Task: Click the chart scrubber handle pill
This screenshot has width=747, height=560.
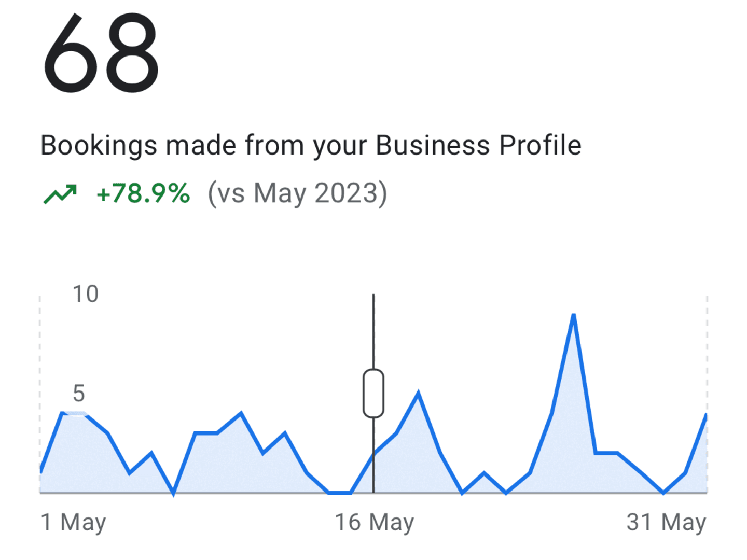Action: coord(374,393)
